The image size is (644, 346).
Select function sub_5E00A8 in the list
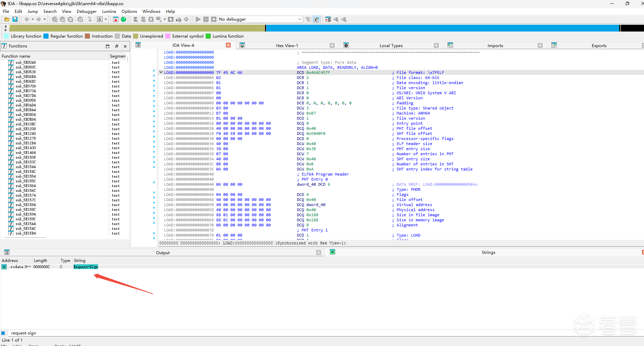point(26,62)
